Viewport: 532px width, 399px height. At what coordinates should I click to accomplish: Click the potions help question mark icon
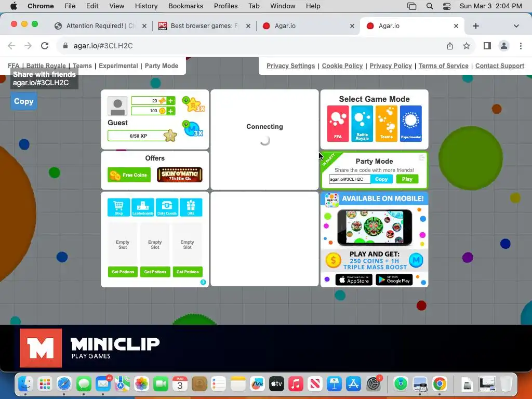coord(203,282)
